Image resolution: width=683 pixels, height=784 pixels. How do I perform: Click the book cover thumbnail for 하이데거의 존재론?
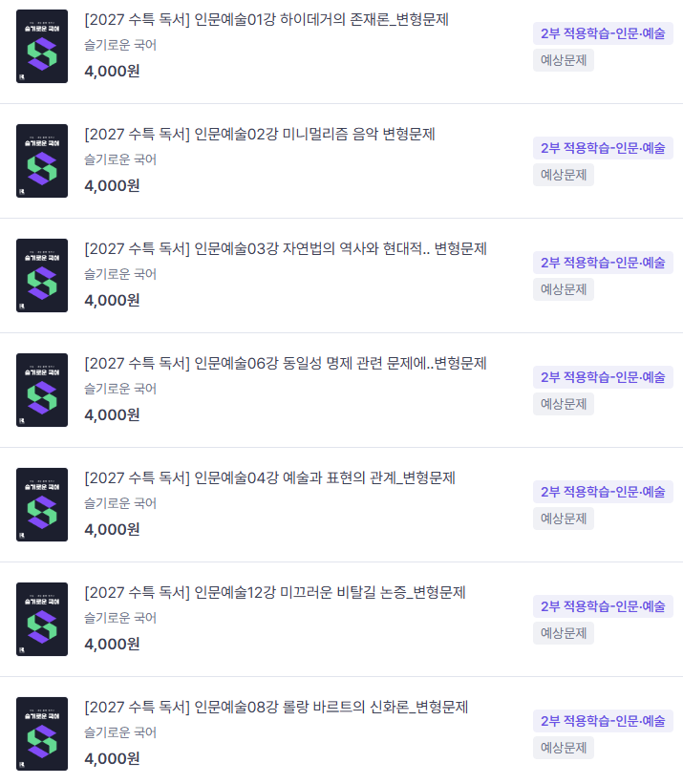pos(42,46)
